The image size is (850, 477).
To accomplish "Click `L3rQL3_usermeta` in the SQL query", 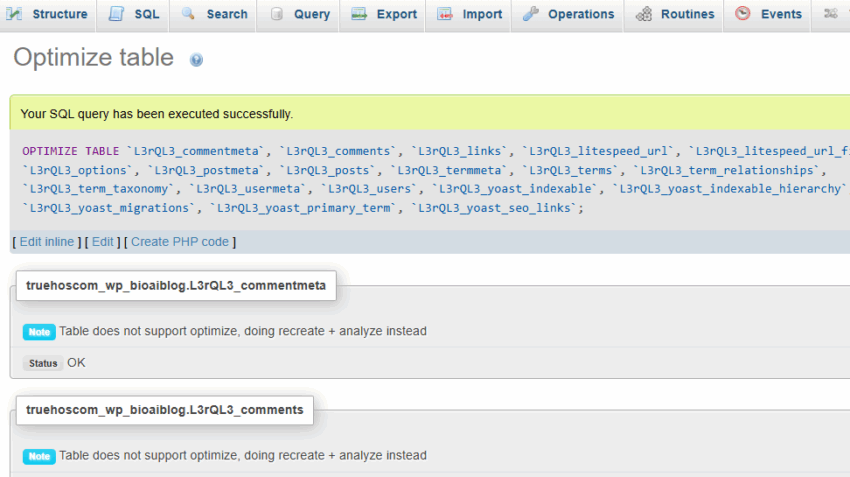I will [248, 189].
